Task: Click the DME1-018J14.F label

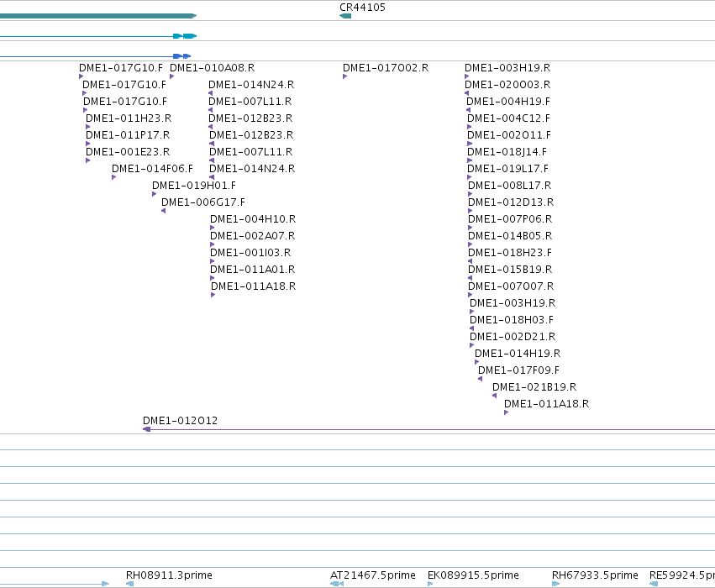Action: pos(507,152)
